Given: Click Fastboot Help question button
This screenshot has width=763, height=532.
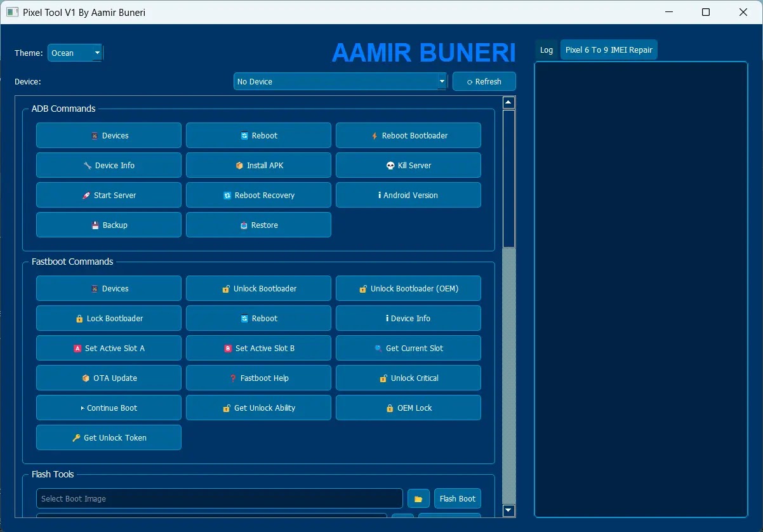Looking at the screenshot, I should point(258,378).
